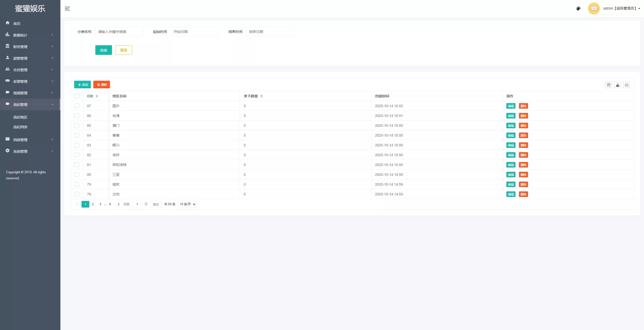Open 选妃列表 submenu item
Screen dimensions: 644x330
[x=20, y=127]
